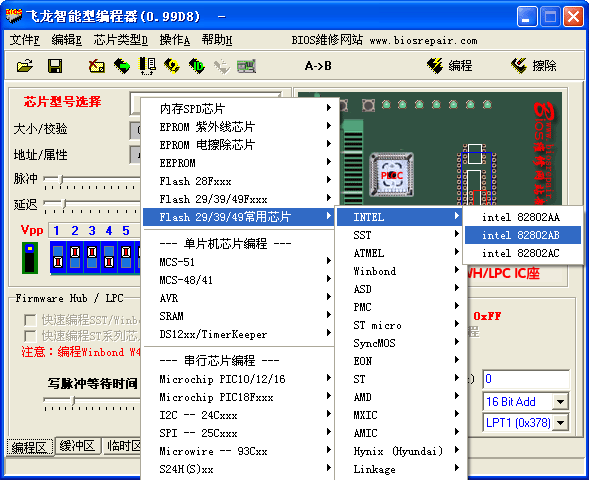
Task: Choose Flash 29/39/49Fxxx menu entry
Action: (239, 199)
